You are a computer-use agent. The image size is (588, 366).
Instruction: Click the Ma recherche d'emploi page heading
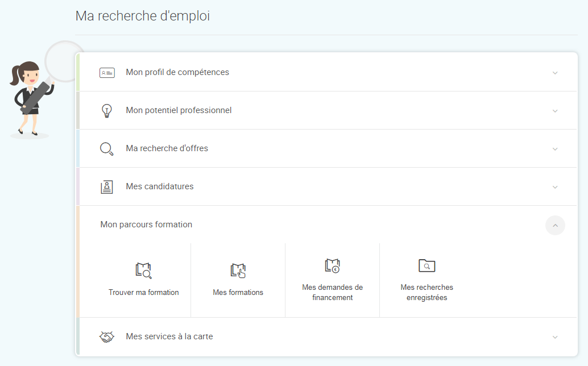tap(143, 16)
